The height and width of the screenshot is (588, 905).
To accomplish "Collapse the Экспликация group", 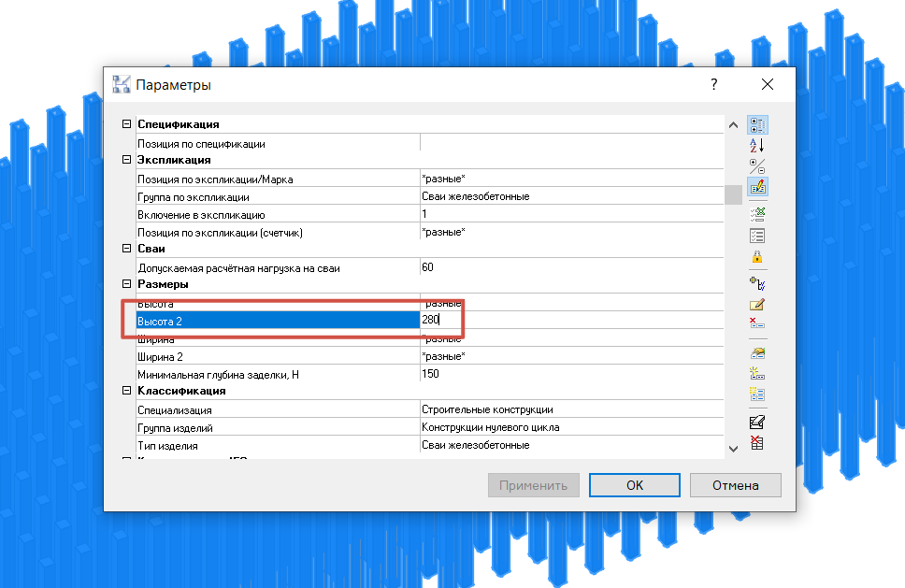I will (x=127, y=160).
